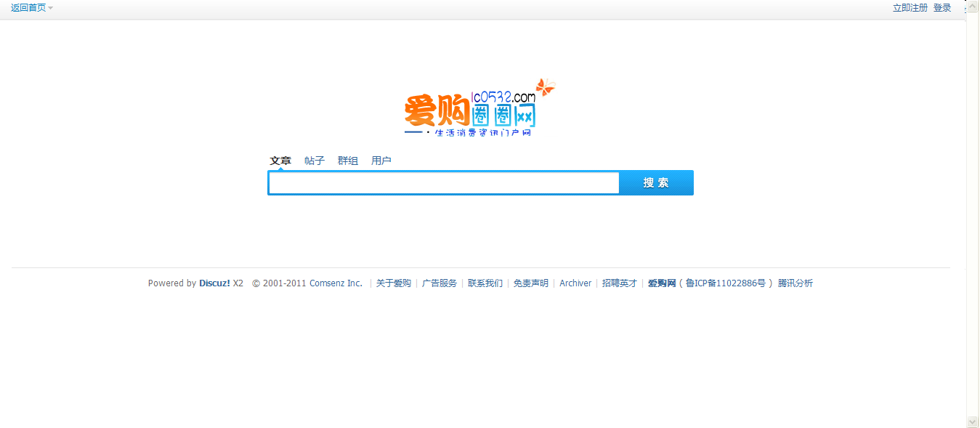The height and width of the screenshot is (428, 980).
Task: Open the Discuz! footer link
Action: (x=214, y=283)
